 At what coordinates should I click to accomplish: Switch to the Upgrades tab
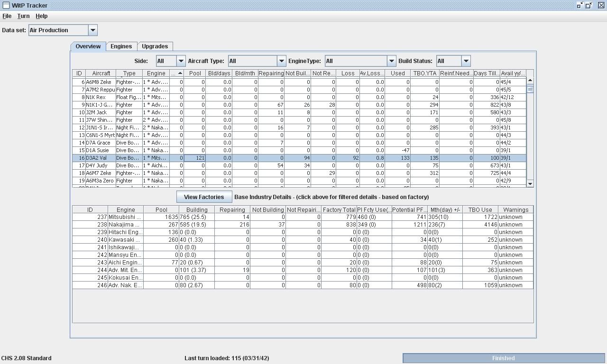tap(155, 46)
